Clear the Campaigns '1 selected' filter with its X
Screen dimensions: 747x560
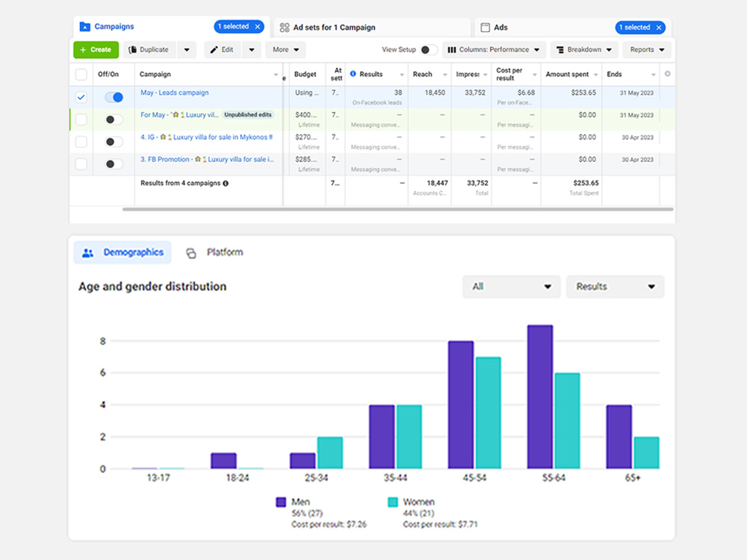[x=257, y=27]
